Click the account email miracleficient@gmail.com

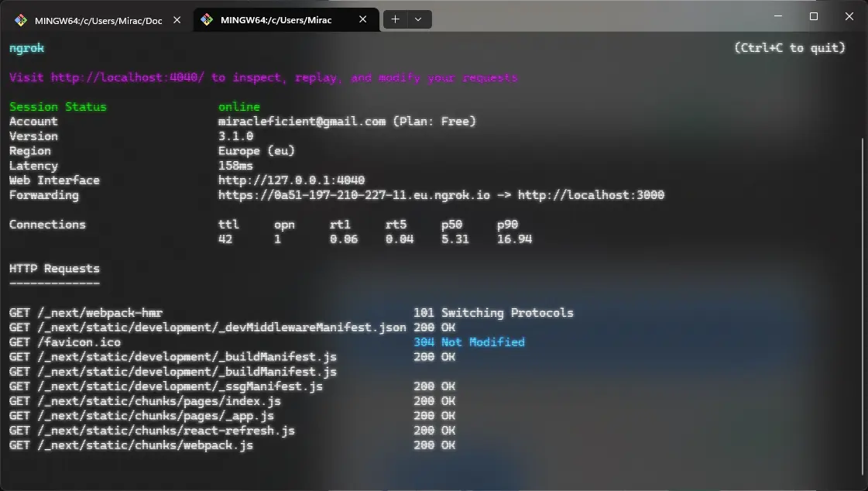pyautogui.click(x=302, y=122)
